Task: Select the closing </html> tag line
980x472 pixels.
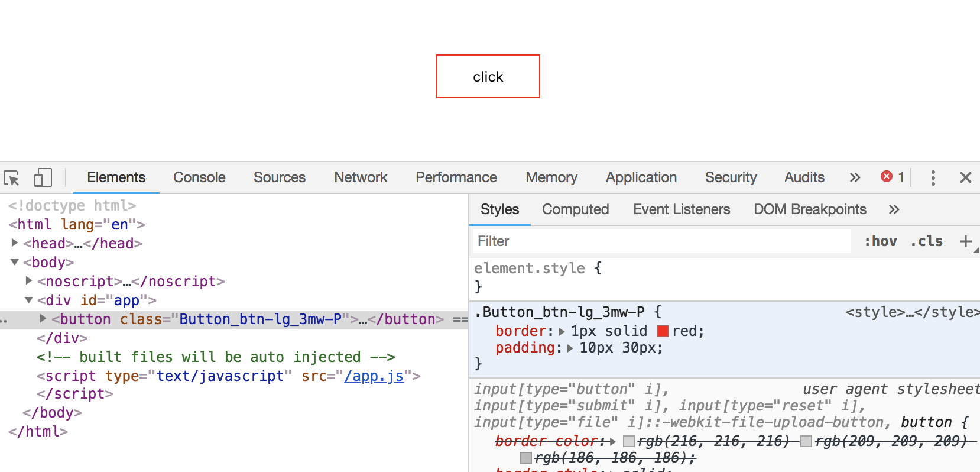Action: pyautogui.click(x=38, y=432)
